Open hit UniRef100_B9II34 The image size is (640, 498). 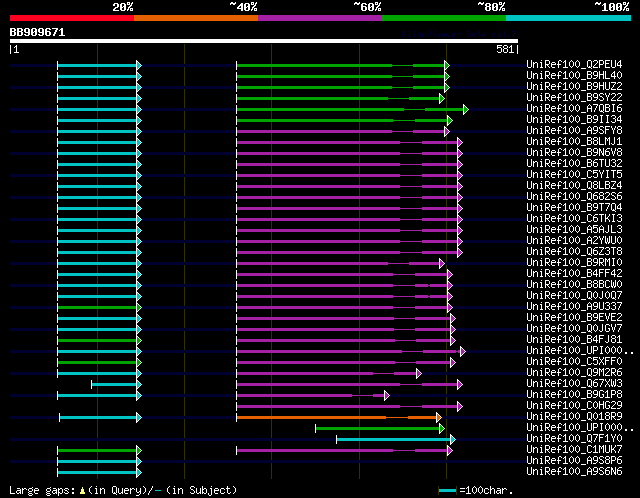[x=574, y=119]
